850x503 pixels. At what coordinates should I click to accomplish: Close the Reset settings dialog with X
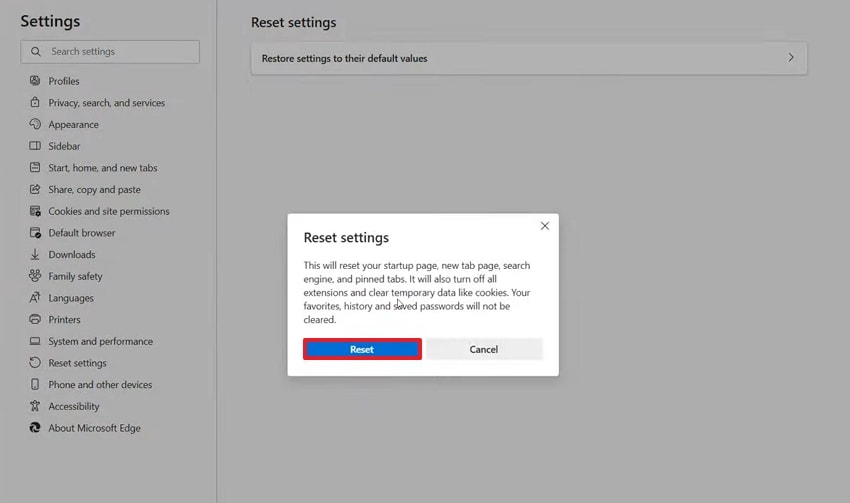coord(545,226)
